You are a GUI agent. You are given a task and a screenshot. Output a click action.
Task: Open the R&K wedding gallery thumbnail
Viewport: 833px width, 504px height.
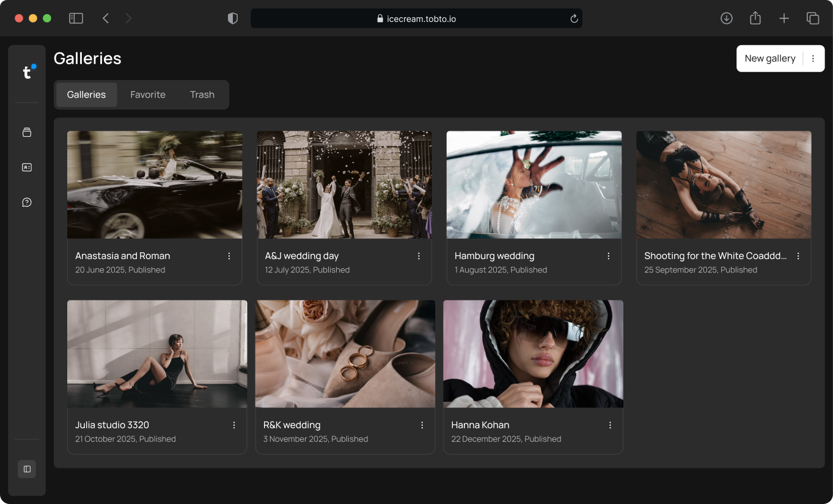pos(344,353)
